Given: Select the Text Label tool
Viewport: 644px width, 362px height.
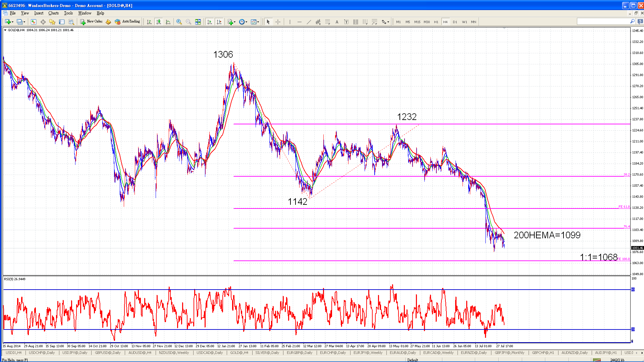Looking at the screenshot, I should point(346,22).
